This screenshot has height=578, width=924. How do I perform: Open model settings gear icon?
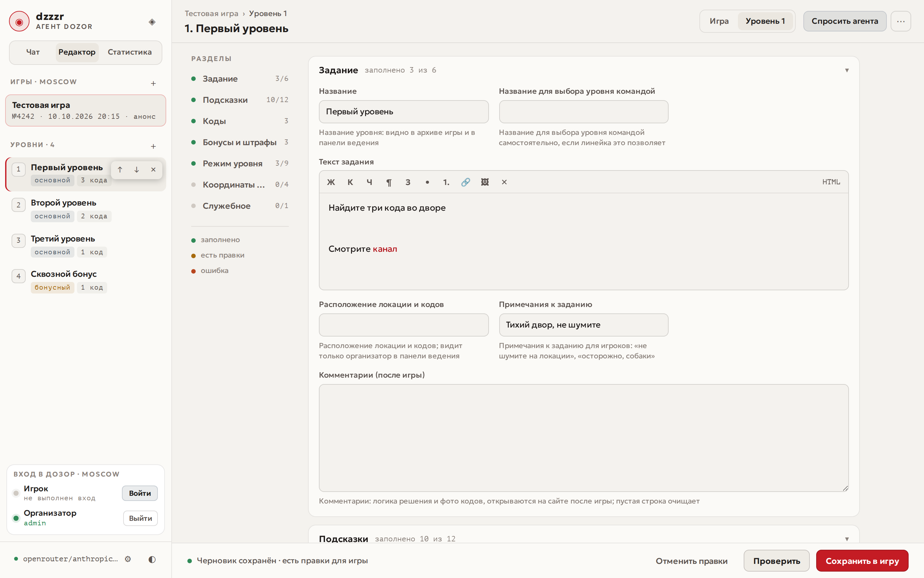pyautogui.click(x=128, y=559)
